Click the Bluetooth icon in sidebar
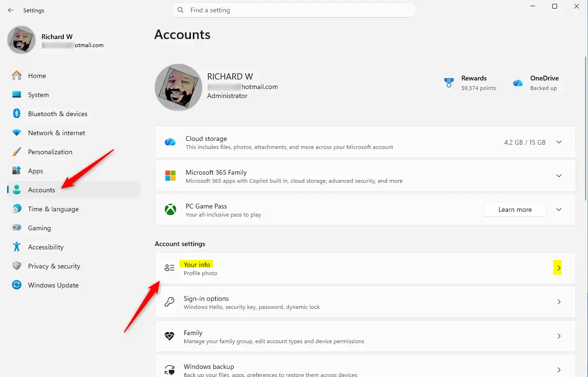This screenshot has height=377, width=588. coord(17,114)
